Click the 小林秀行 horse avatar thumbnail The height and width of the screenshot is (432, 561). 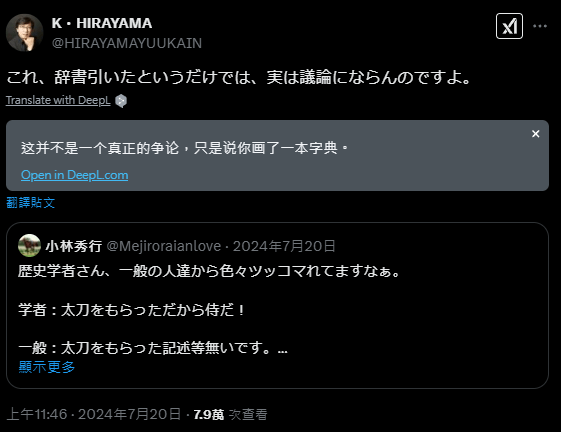coord(29,246)
